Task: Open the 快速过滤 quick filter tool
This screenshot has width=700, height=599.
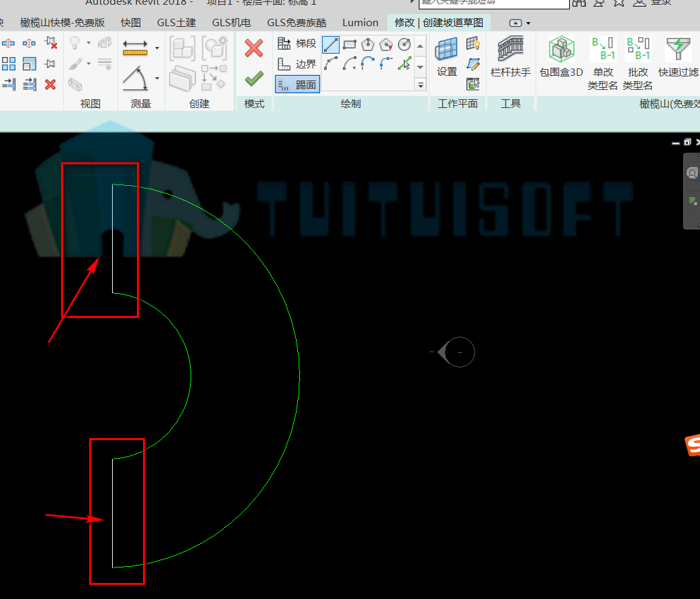Action: (x=678, y=57)
